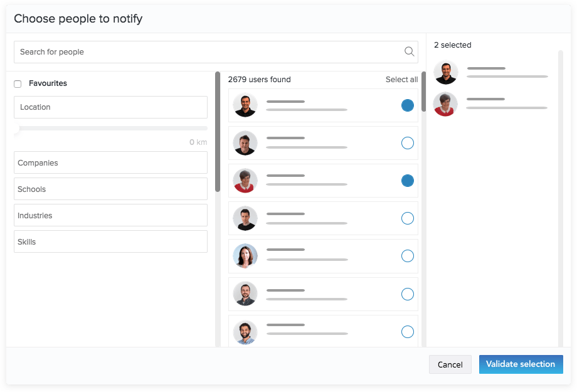Screen dimensions: 577x392
Task: Click the first user's avatar photo
Action: pyautogui.click(x=245, y=105)
